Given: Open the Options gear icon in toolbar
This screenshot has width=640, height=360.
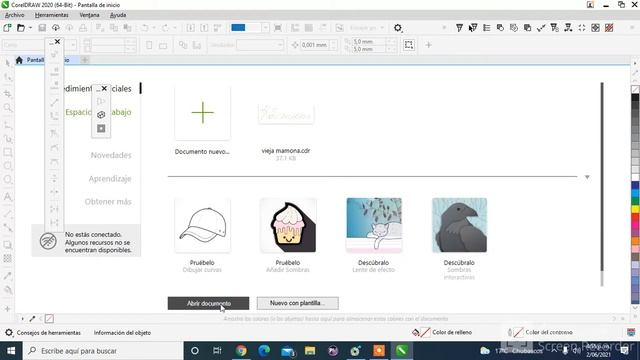Looking at the screenshot, I should coord(398,28).
